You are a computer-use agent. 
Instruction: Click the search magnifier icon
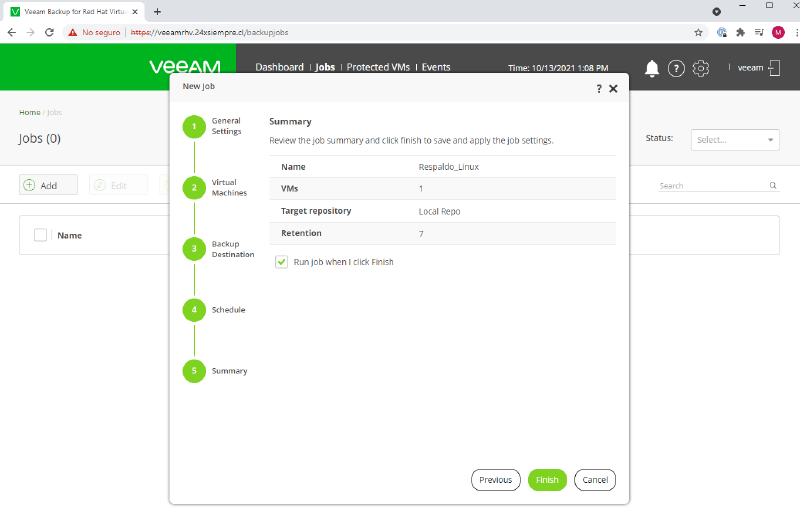tap(773, 186)
